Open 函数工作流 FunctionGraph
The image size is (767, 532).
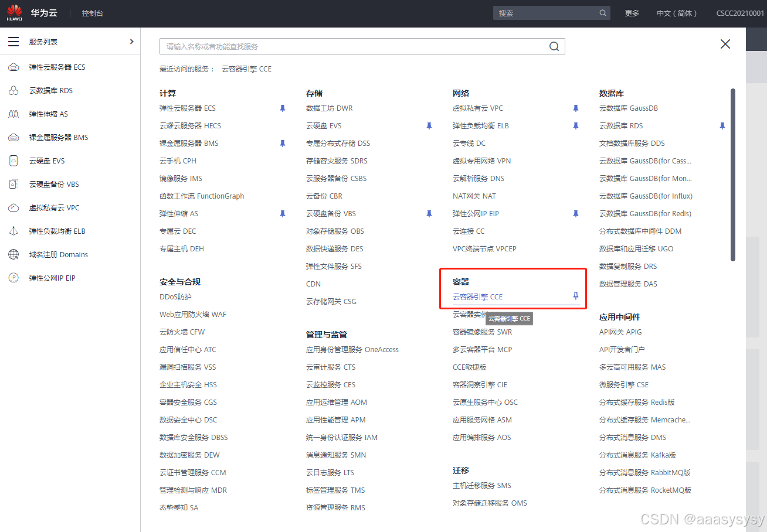click(202, 196)
